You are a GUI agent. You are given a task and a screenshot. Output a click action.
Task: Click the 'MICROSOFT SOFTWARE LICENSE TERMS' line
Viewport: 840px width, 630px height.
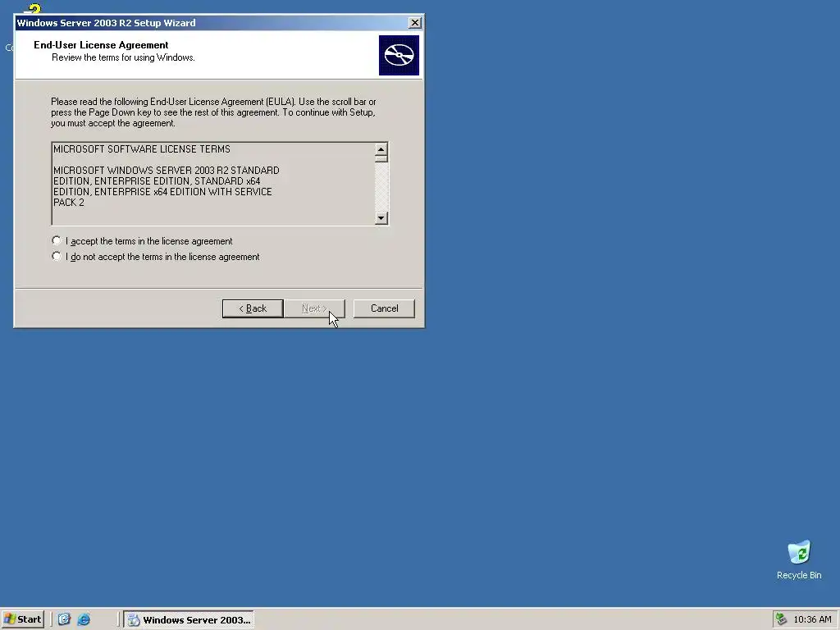click(x=141, y=149)
